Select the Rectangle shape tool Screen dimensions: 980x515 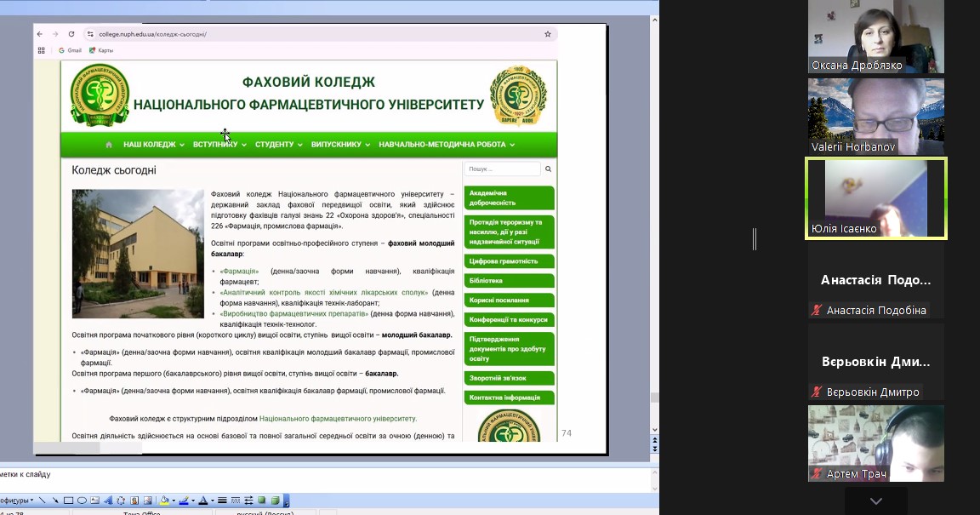pos(69,501)
